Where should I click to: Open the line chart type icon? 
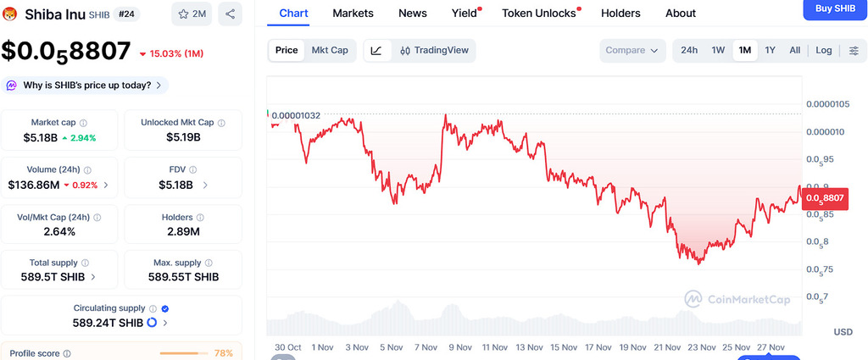pyautogui.click(x=376, y=50)
